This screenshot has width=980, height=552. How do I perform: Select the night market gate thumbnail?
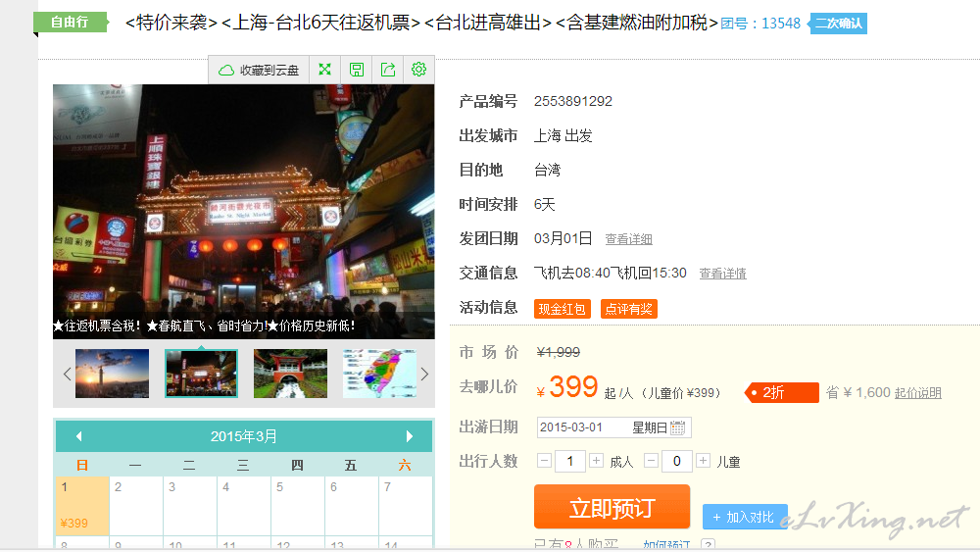point(201,374)
